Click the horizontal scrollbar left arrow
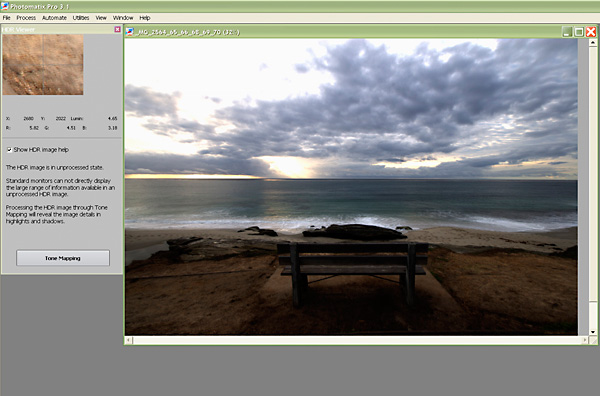The height and width of the screenshot is (396, 600). [129, 340]
